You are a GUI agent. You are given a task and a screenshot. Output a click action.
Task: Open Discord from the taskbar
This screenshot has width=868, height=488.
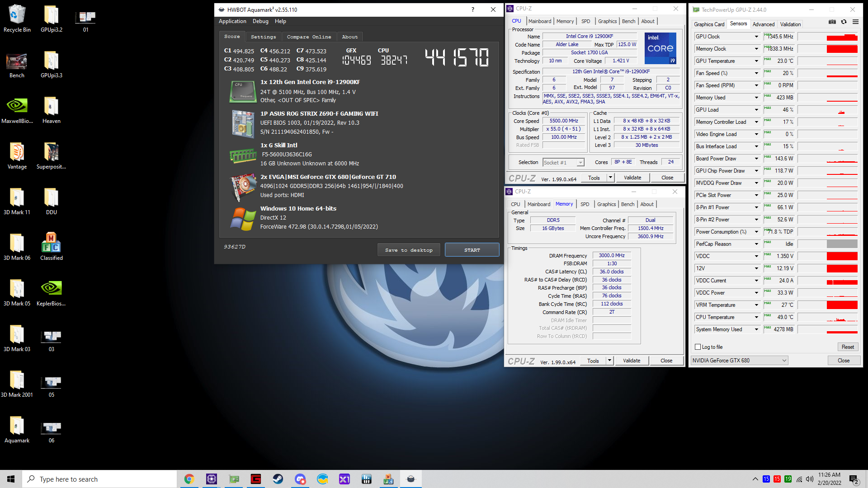[300, 479]
